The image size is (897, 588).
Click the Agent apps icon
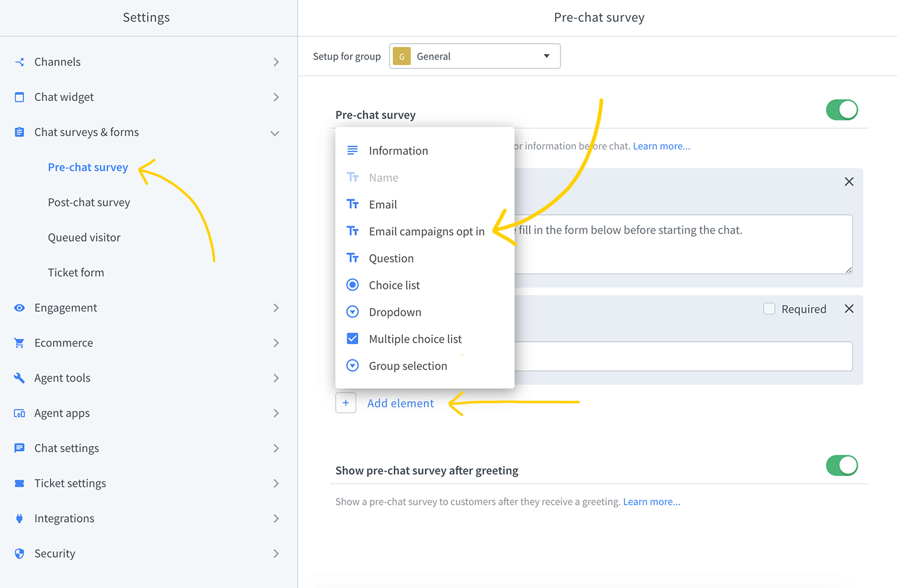click(x=19, y=413)
